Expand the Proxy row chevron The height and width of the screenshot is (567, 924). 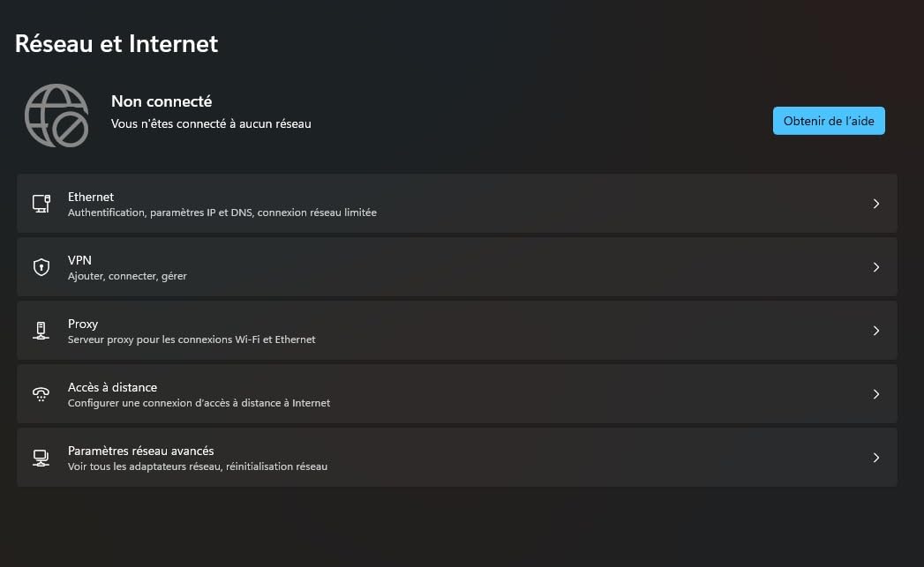tap(876, 331)
